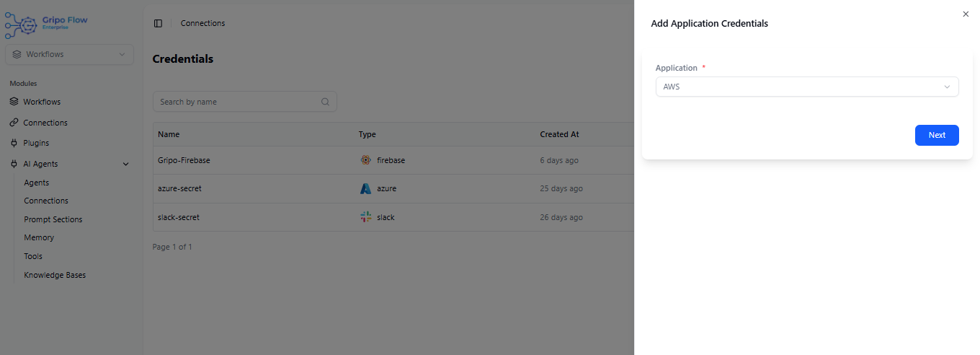Viewport: 980px width, 355px height.
Task: Click the Next button
Action: [x=936, y=135]
